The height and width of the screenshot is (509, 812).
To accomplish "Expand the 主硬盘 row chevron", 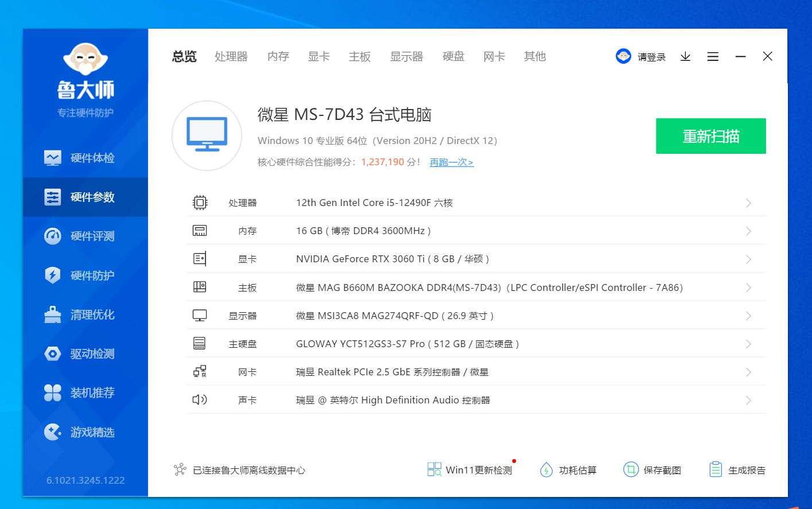I will (x=748, y=344).
